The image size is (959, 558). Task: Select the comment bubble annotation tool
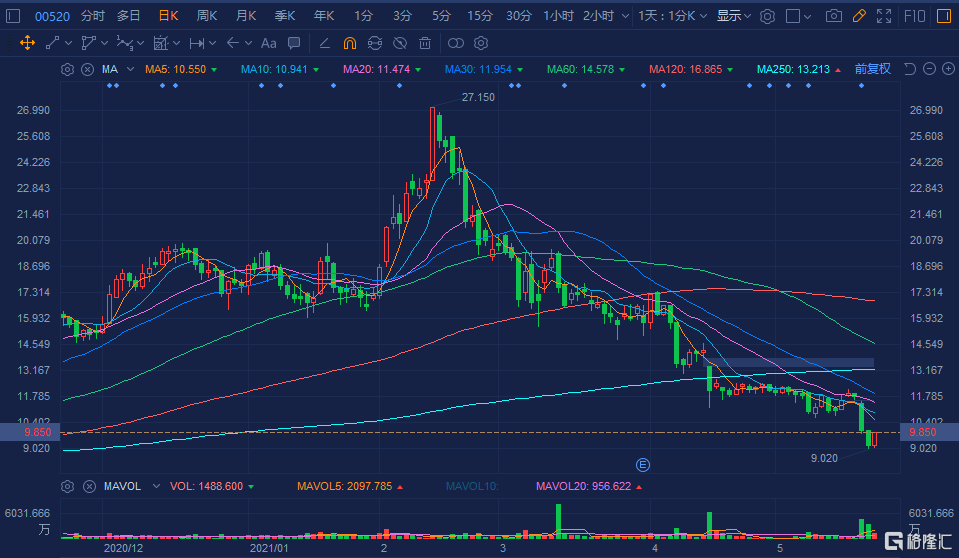point(293,43)
